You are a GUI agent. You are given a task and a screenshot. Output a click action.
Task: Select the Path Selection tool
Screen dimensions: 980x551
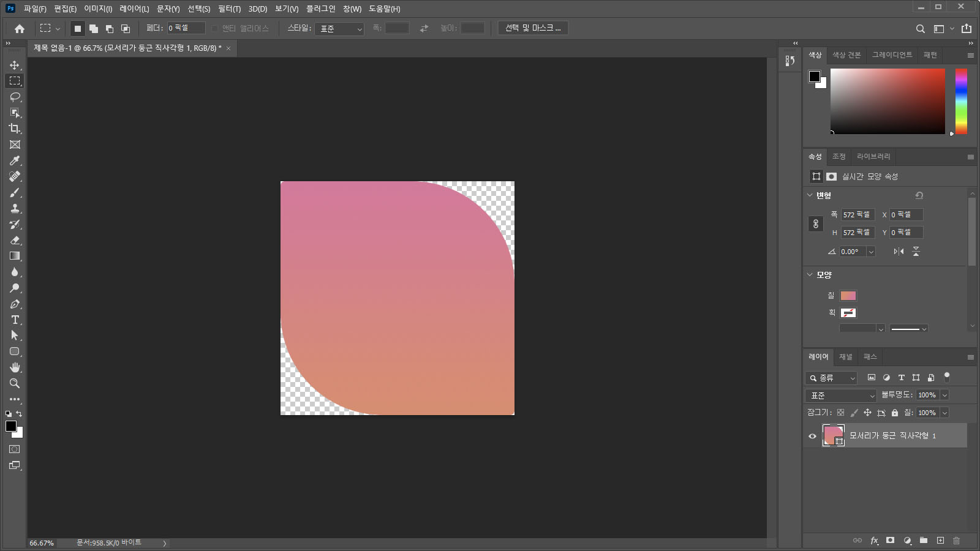pos(15,335)
